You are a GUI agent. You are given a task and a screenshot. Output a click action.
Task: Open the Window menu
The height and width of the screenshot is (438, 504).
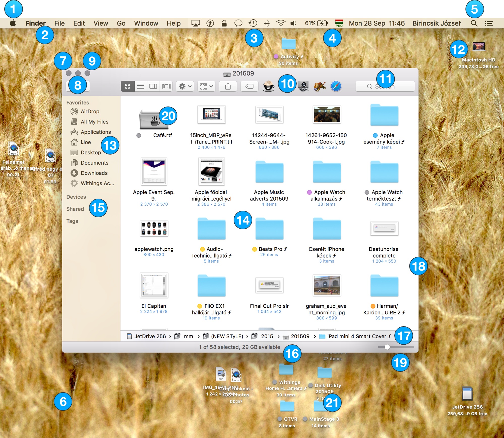click(146, 23)
